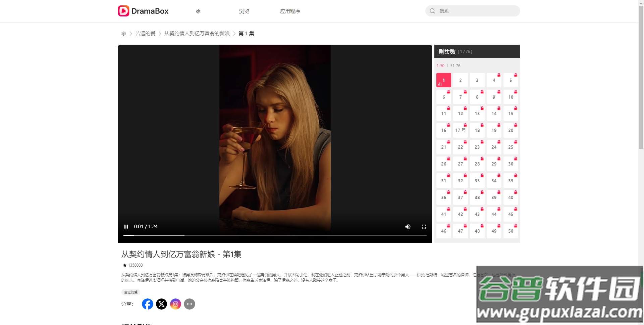Switch to episodes 1-50 range
644x325 pixels.
coord(440,66)
